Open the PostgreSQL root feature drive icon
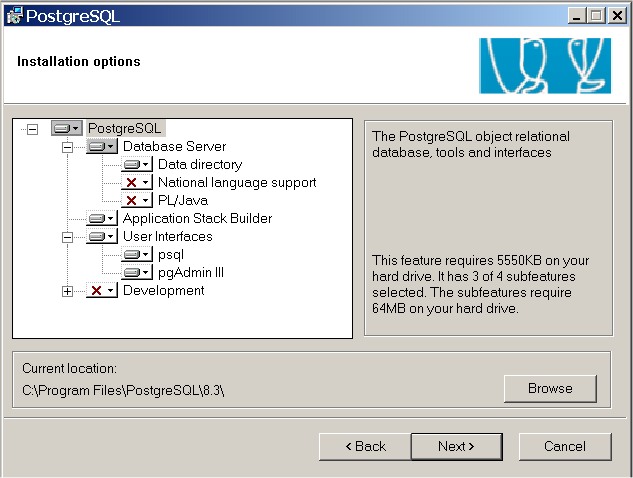633x478 pixels. pyautogui.click(x=67, y=128)
